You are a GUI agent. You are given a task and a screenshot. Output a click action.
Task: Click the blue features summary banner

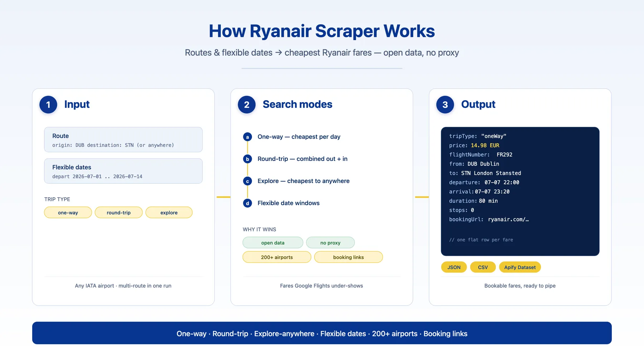322,333
